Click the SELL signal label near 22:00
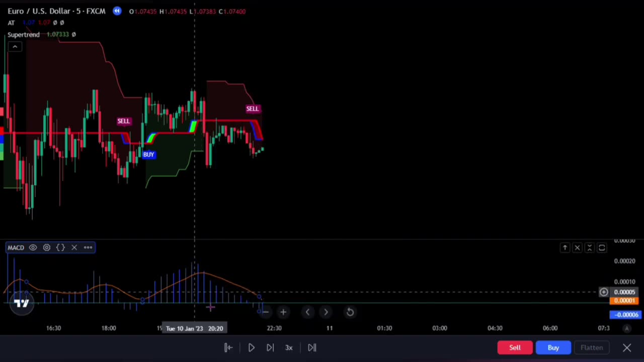Viewport: 644px width, 362px height. 253,109
